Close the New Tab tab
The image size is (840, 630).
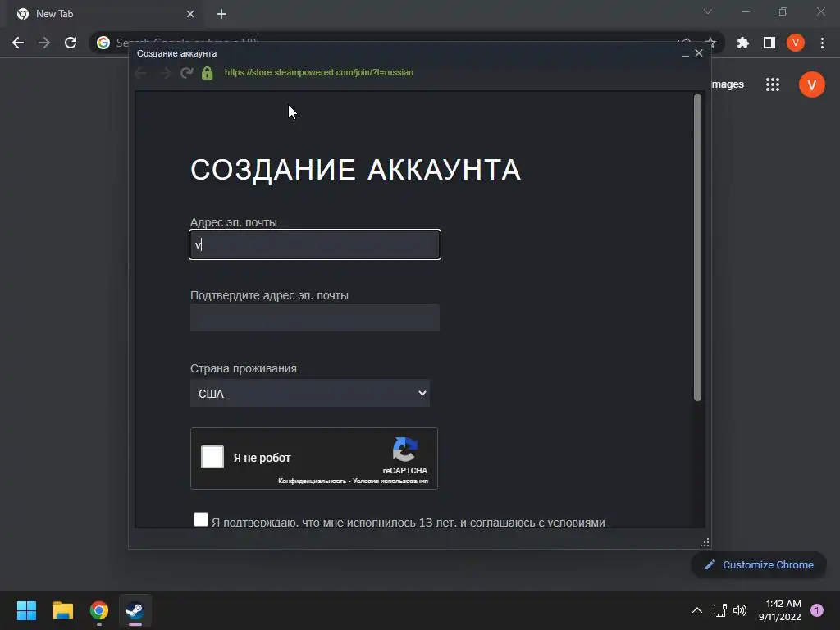click(190, 14)
